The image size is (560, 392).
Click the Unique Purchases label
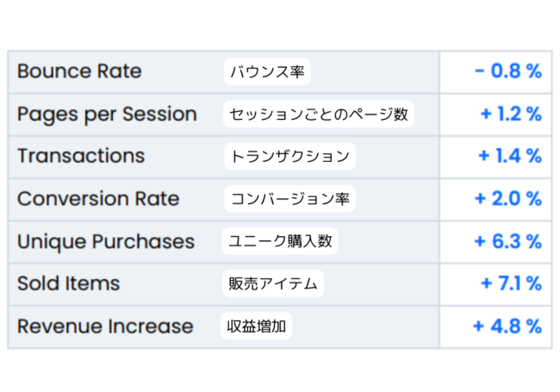click(106, 241)
